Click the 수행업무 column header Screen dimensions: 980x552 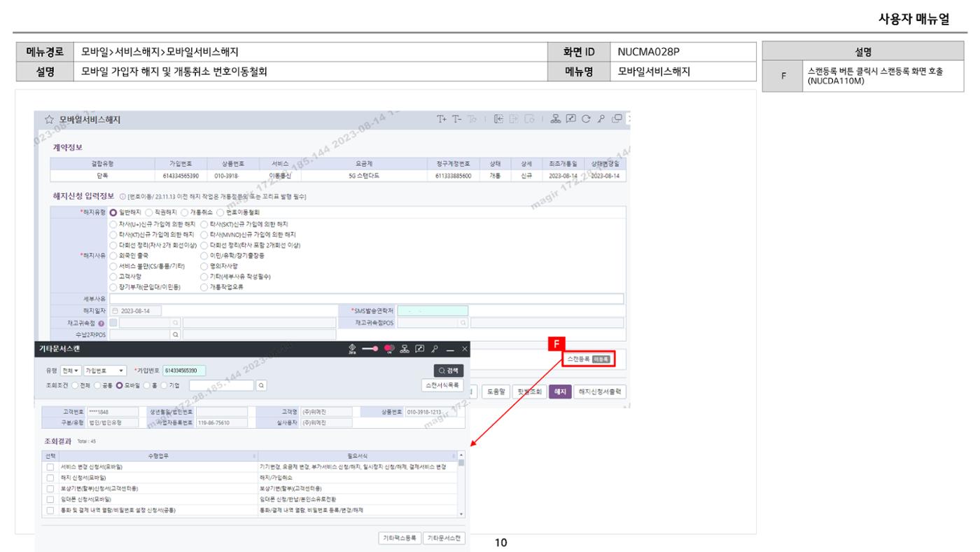(158, 455)
